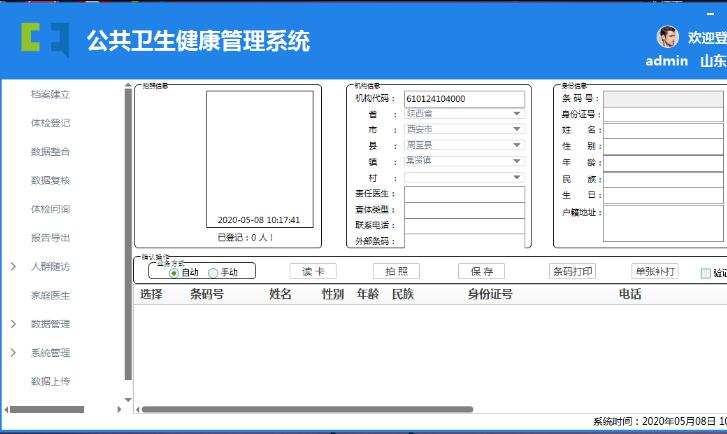Select the 手动 radio button
The width and height of the screenshot is (727, 434).
[x=213, y=272]
